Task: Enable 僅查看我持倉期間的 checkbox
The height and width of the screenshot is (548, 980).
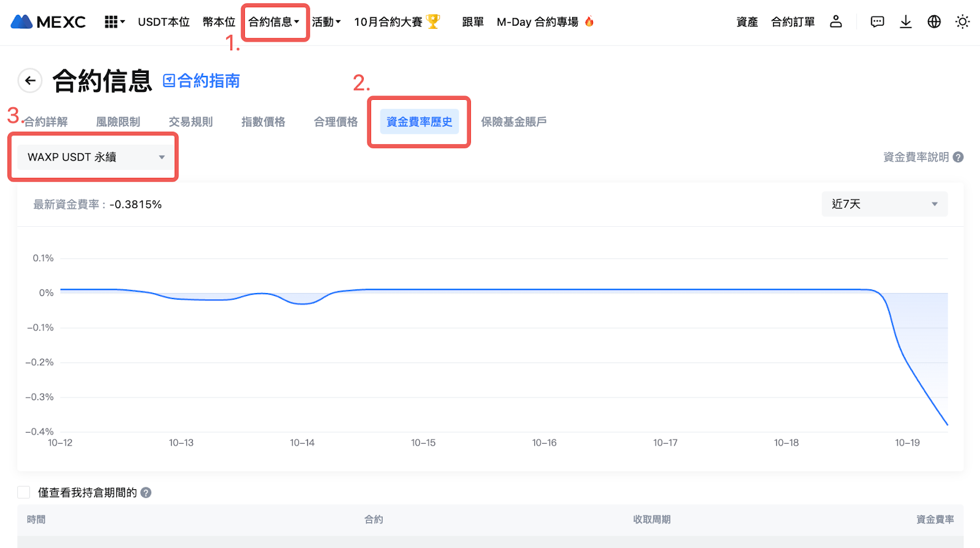Action: pyautogui.click(x=24, y=492)
